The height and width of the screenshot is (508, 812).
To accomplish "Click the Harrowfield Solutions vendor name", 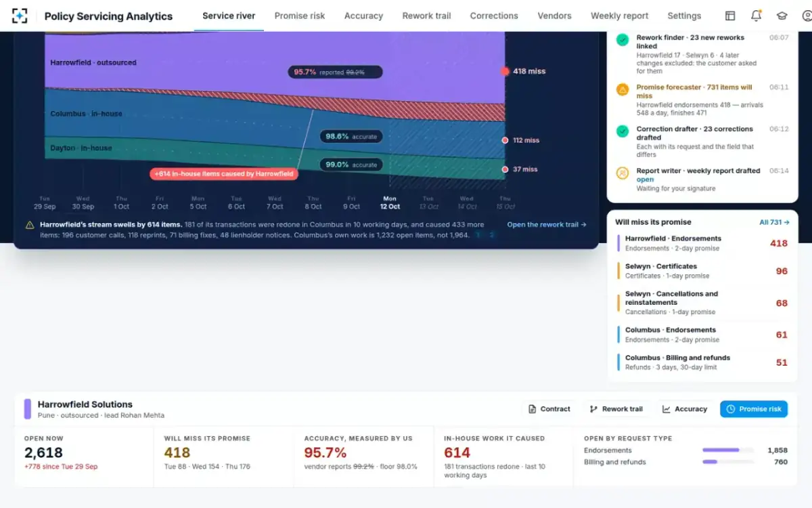I will click(85, 404).
